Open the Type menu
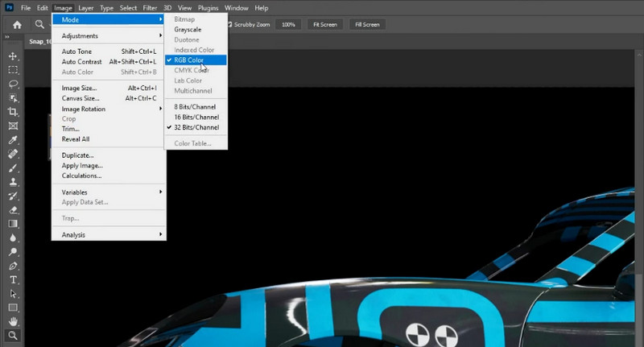The height and width of the screenshot is (347, 644). [x=106, y=8]
